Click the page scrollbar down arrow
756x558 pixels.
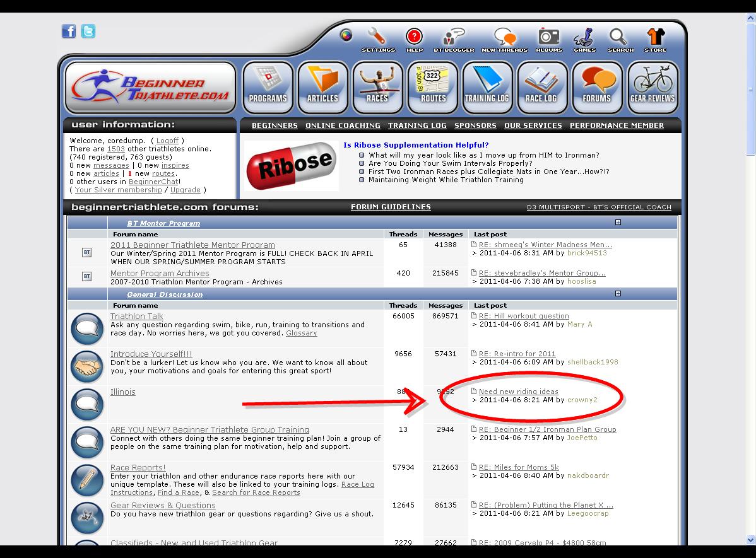(x=750, y=540)
